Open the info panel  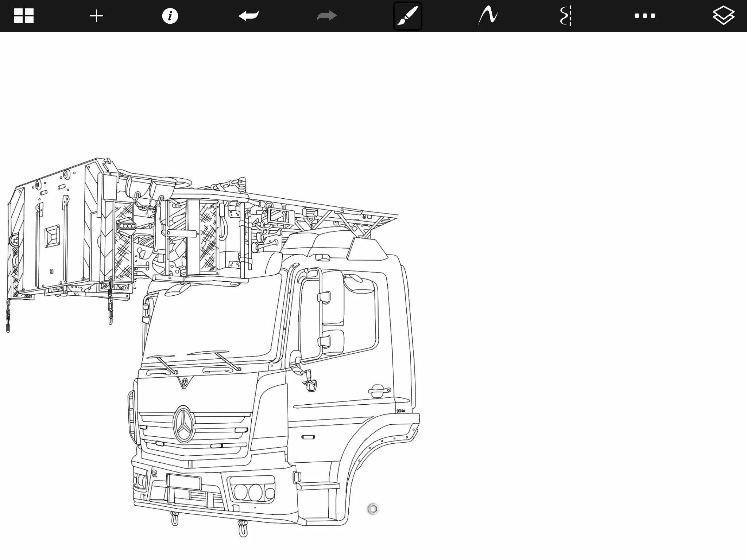170,16
